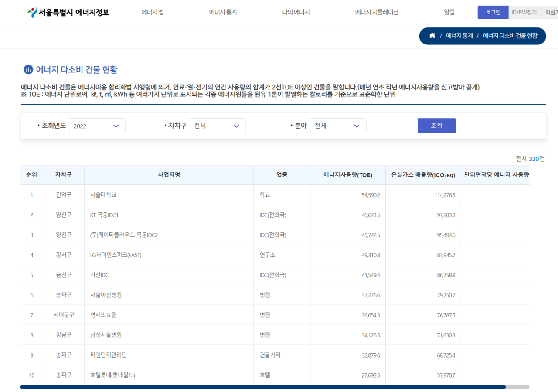Viewport: 558px width, 392px height.
Task: Click the 에너지사용량(TOE) column header
Action: [347, 175]
